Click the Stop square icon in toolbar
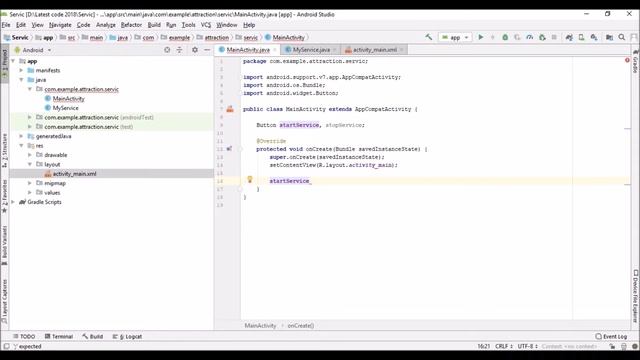Viewport: 640px width, 360px height. click(554, 37)
